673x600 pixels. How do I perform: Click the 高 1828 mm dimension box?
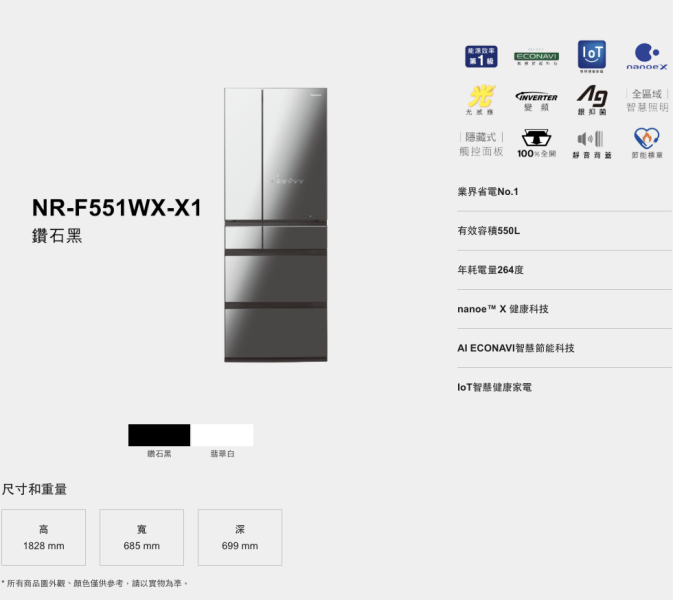[43, 537]
